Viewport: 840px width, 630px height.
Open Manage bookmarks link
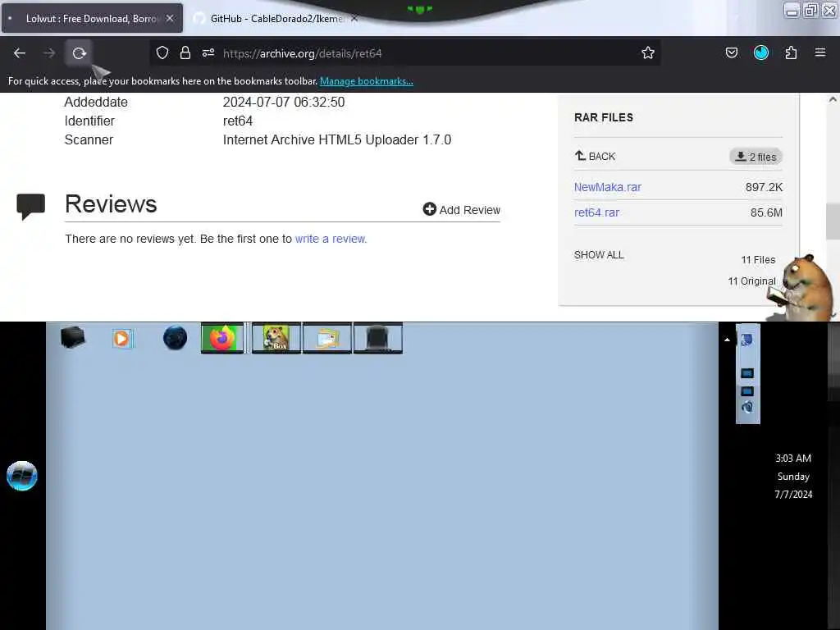(x=367, y=81)
